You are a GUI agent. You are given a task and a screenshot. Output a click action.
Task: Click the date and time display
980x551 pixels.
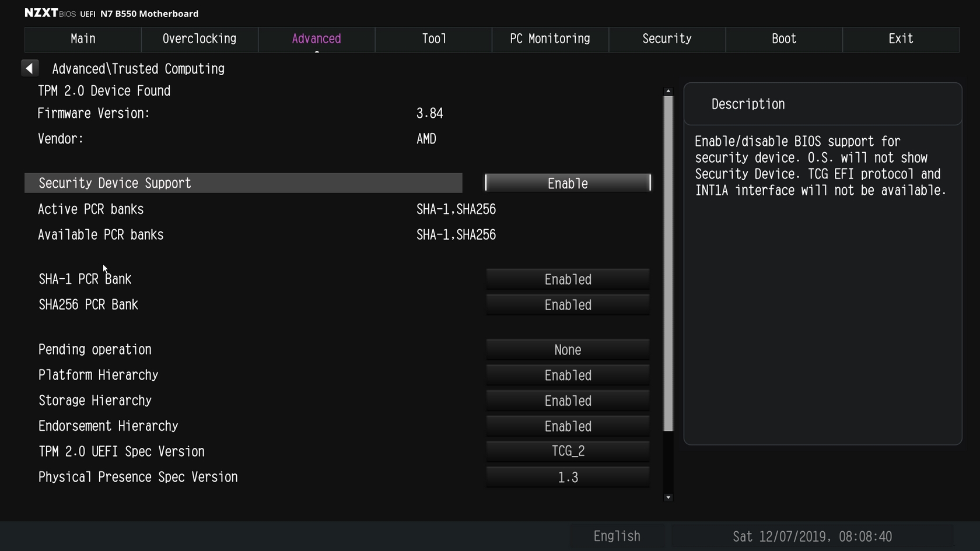click(x=812, y=536)
